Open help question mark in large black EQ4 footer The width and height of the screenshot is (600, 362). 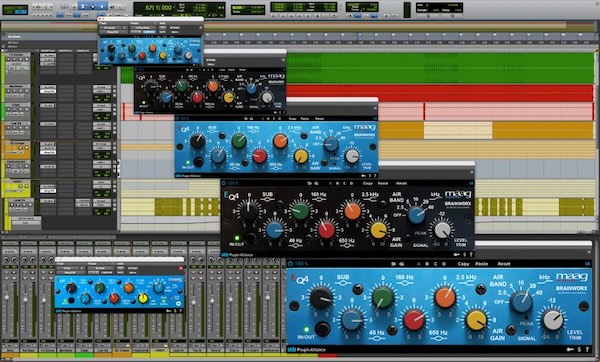(x=471, y=254)
